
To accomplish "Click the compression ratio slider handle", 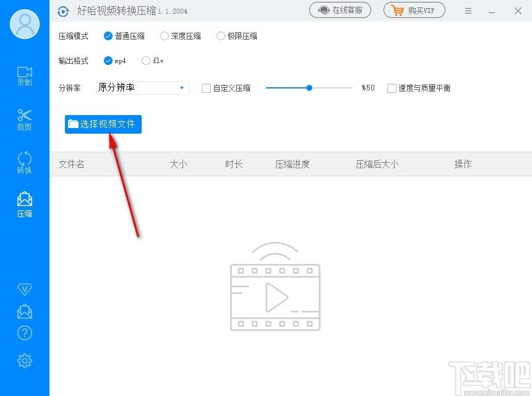I will 309,88.
